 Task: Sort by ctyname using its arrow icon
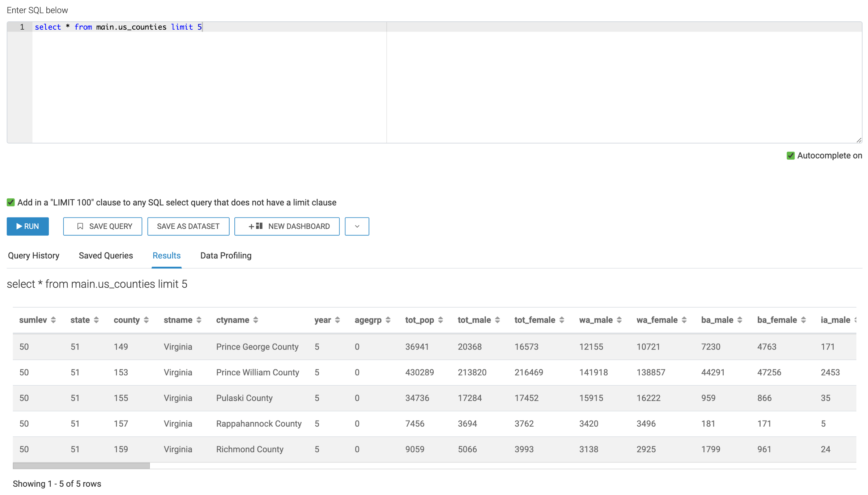click(x=256, y=320)
